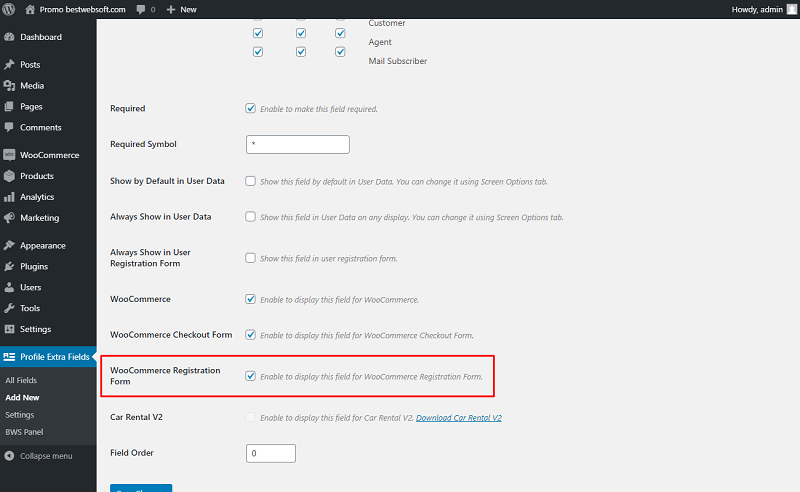Image resolution: width=800 pixels, height=492 pixels.
Task: Tick Always Show in User Registration Form checkbox
Action: (x=251, y=258)
